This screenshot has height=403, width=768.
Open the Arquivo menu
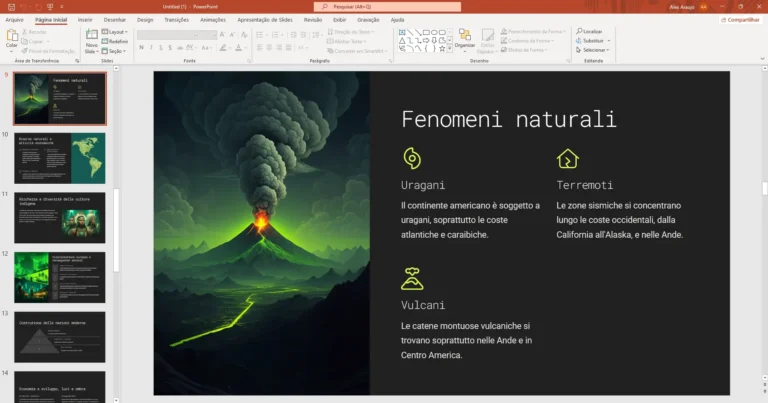14,20
